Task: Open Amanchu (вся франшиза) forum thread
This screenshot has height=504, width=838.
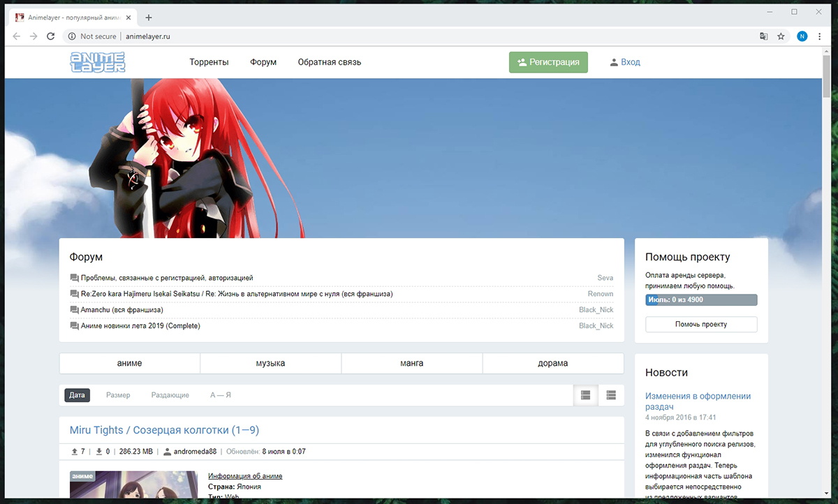Action: pyautogui.click(x=122, y=310)
